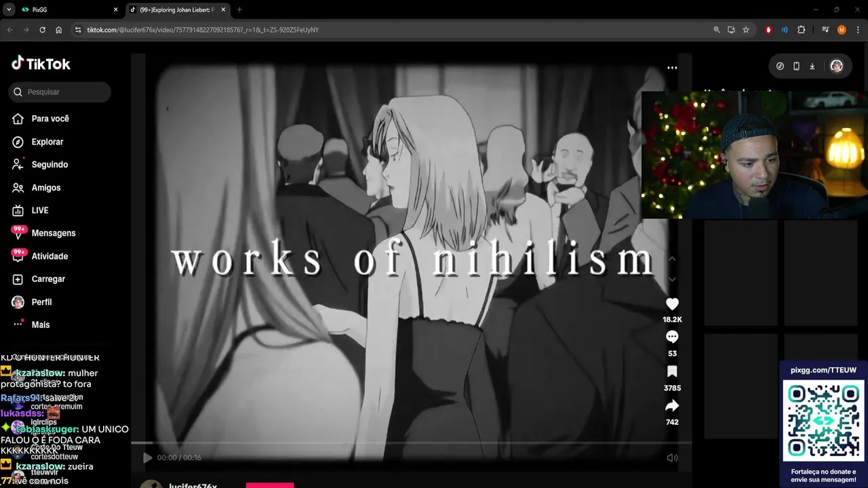Open the tab search dropdown
The width and height of the screenshot is (868, 488).
(9, 9)
